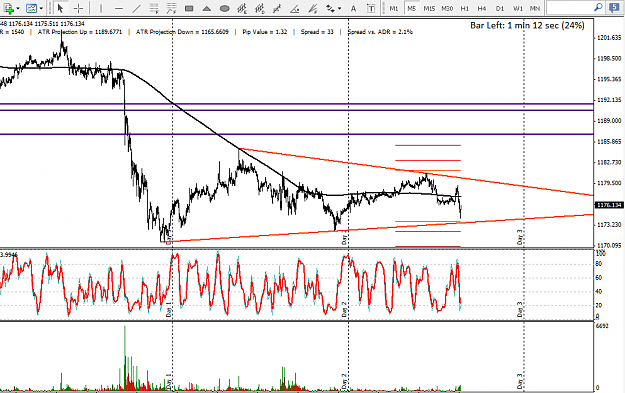Screen dimensions: 625x393
Task: Select the text label T tool
Action: click(x=371, y=8)
